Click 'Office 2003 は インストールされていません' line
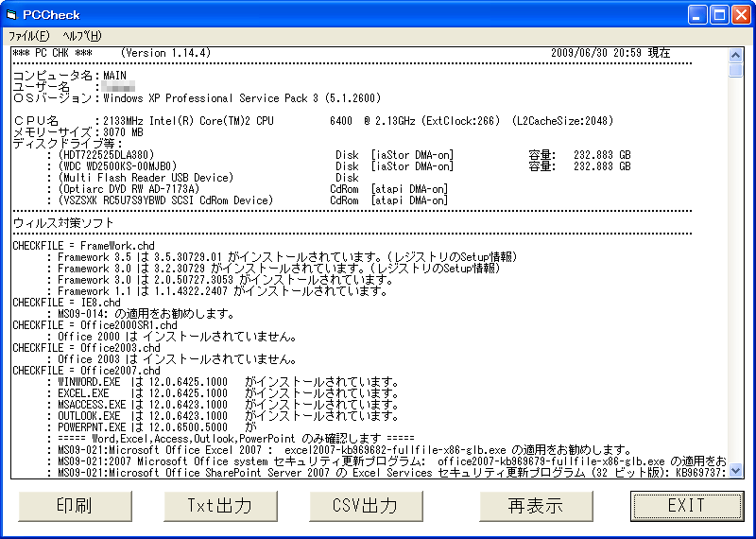Image resolution: width=756 pixels, height=539 pixels. coord(172,359)
